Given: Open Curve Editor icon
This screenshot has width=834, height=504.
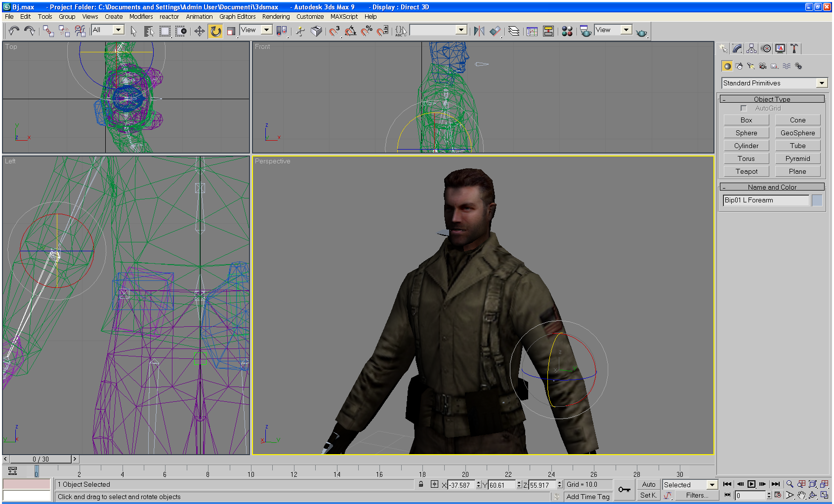Looking at the screenshot, I should point(532,31).
